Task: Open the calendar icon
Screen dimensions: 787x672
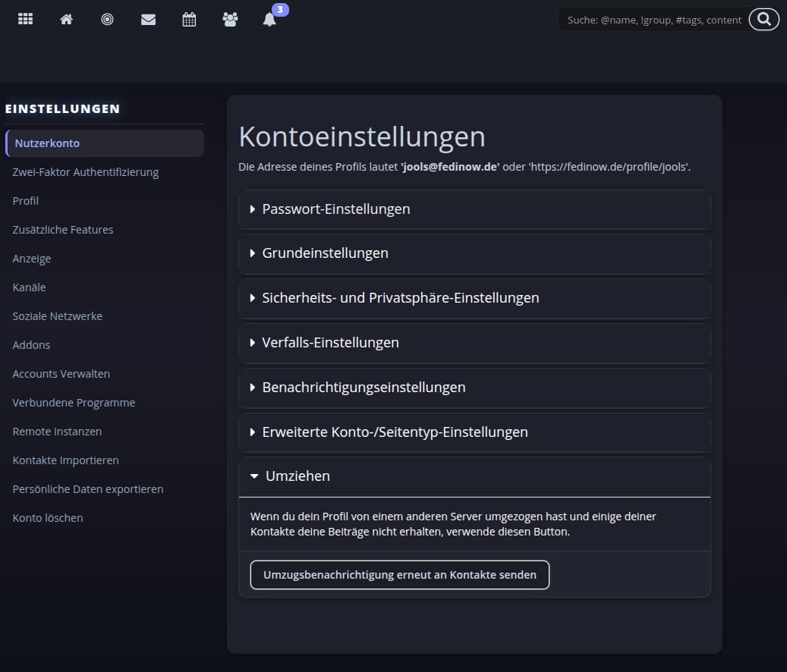Action: [189, 20]
